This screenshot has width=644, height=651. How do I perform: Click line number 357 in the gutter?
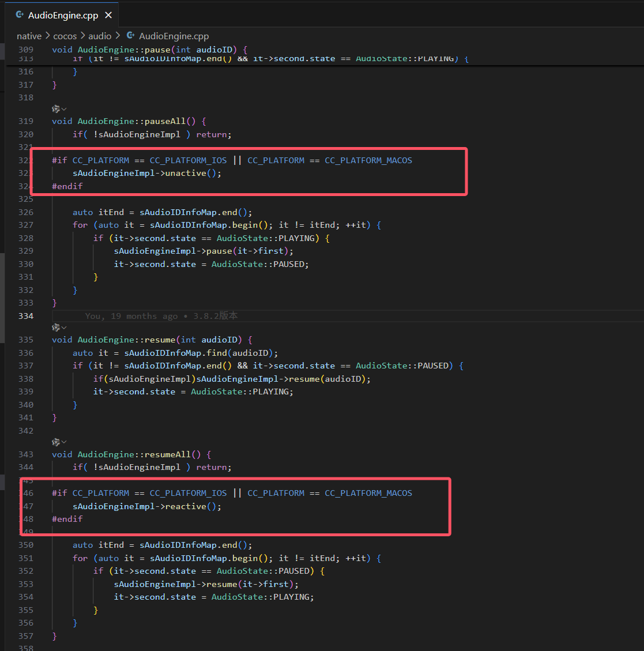[26, 636]
